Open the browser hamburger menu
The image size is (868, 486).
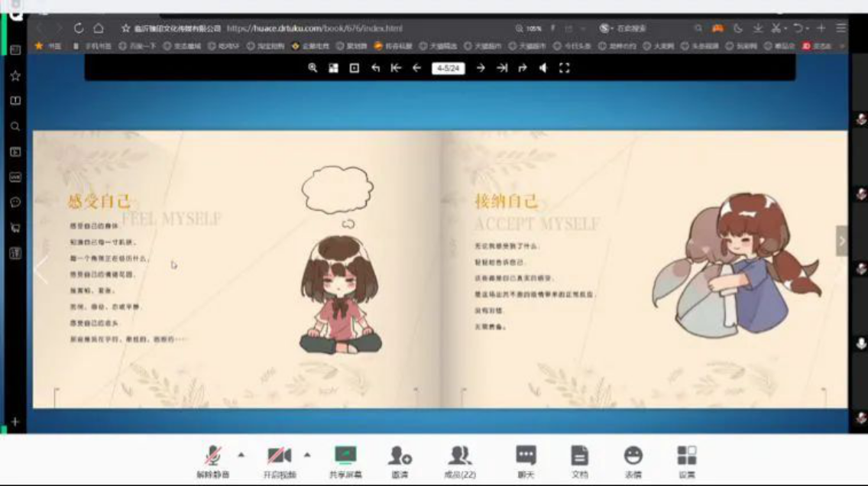click(840, 28)
